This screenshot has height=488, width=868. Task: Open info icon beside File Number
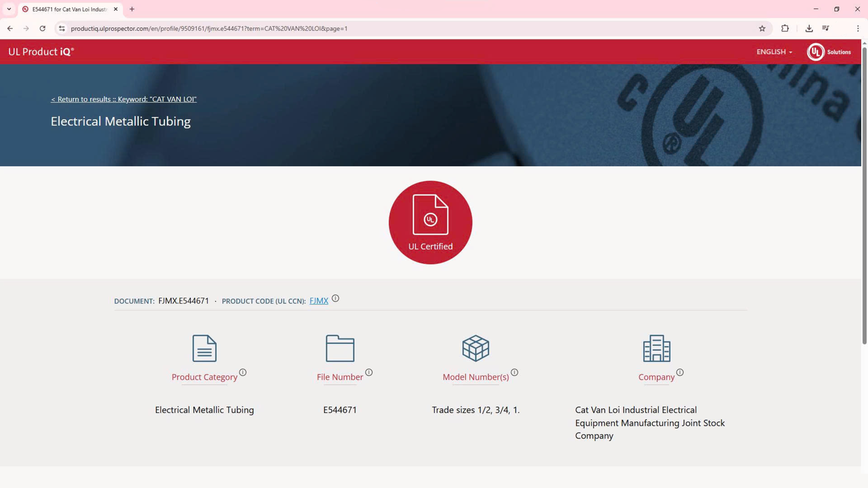point(369,372)
